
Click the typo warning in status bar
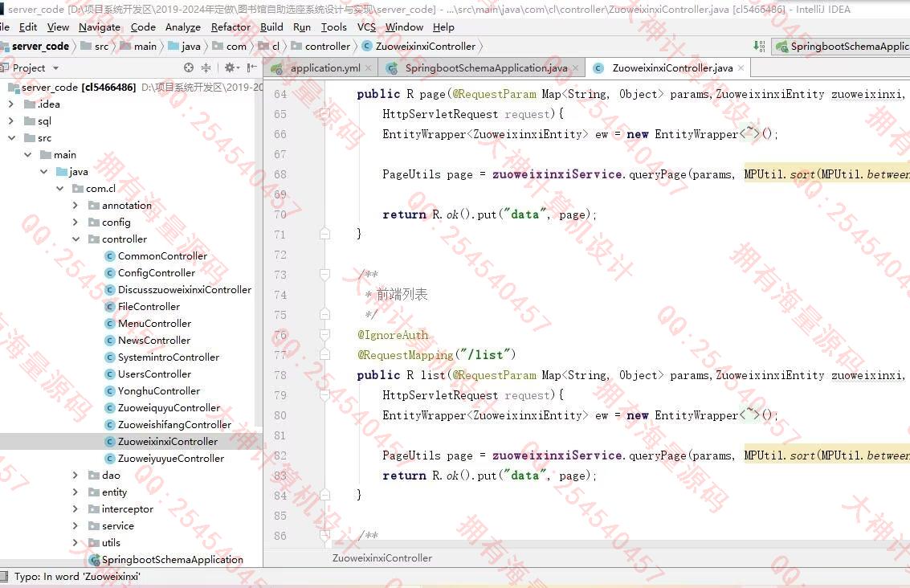tap(77, 577)
